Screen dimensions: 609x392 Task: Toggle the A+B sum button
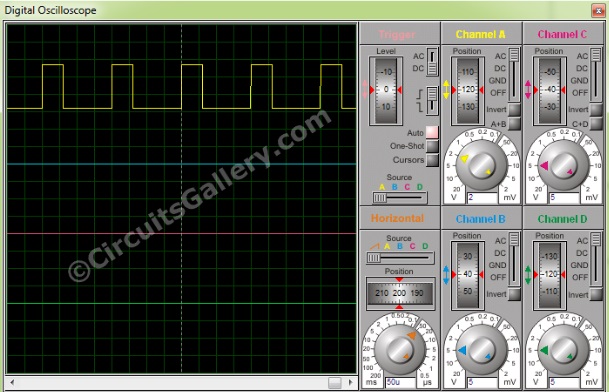(514, 124)
